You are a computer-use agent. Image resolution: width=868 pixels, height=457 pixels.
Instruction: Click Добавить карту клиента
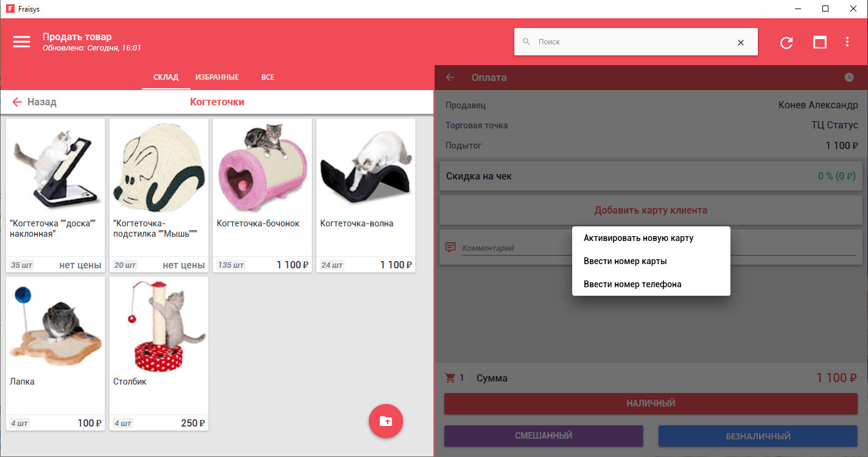(x=651, y=211)
